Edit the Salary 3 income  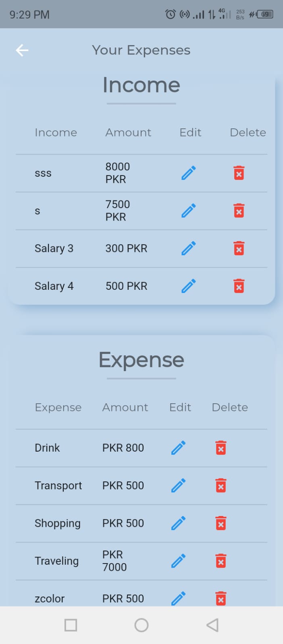tap(188, 248)
